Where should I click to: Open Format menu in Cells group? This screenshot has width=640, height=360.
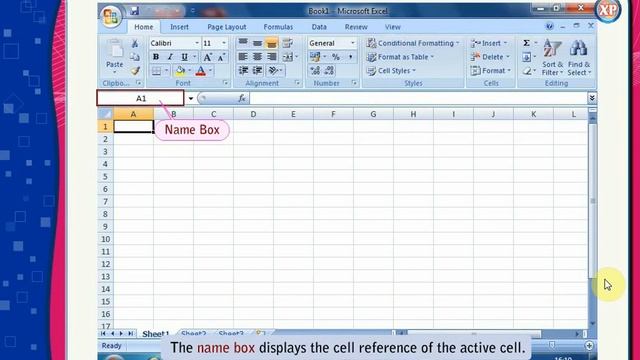[x=491, y=71]
